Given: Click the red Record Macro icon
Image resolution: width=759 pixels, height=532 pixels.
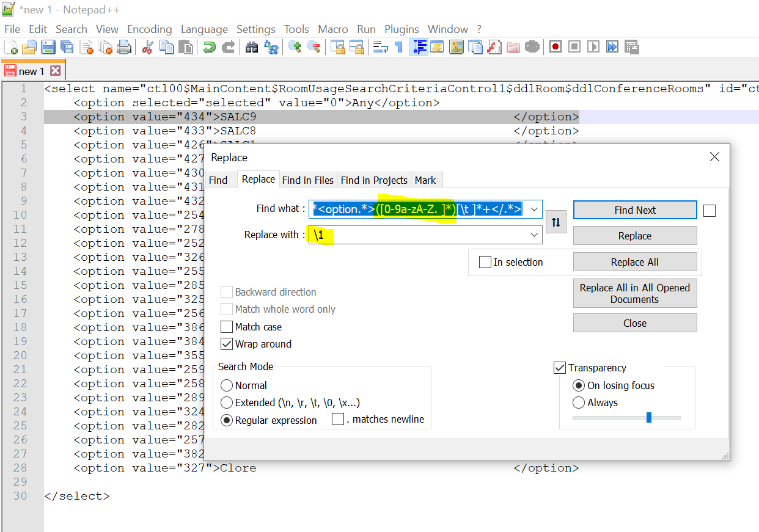Looking at the screenshot, I should click(x=555, y=47).
